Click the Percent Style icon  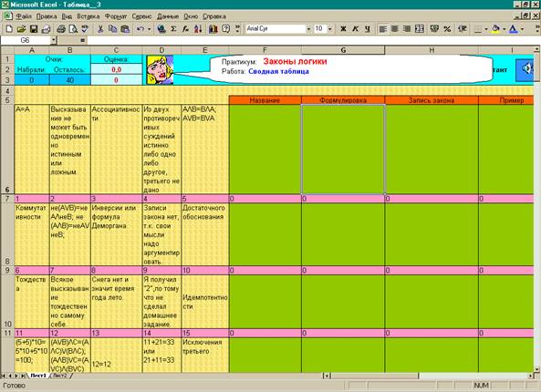point(447,29)
